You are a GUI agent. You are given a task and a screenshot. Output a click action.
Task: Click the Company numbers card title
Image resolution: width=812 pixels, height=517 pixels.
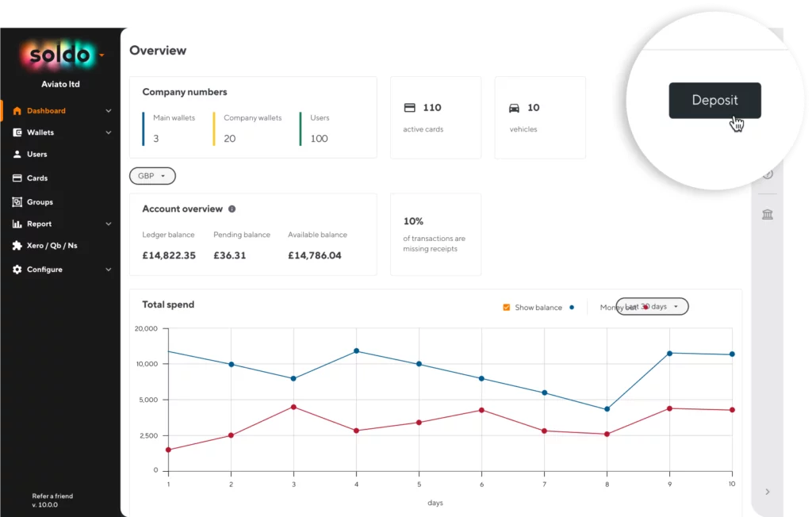(x=184, y=92)
